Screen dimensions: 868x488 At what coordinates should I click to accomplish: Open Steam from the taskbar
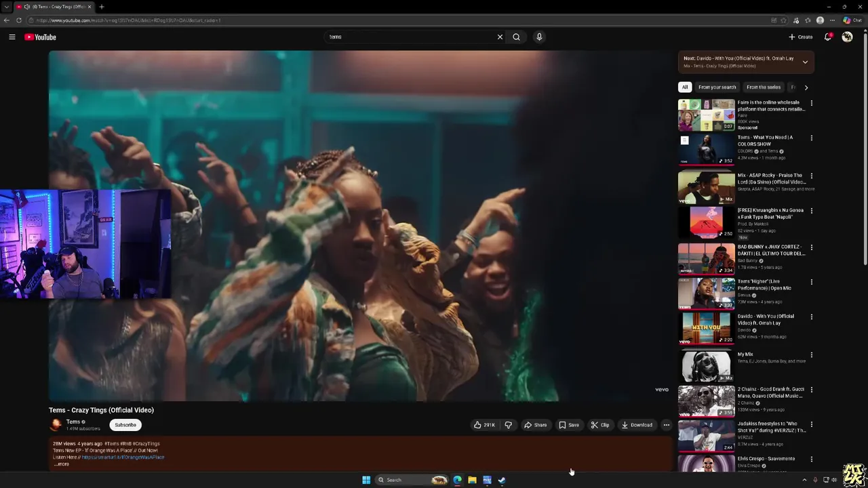point(502,480)
